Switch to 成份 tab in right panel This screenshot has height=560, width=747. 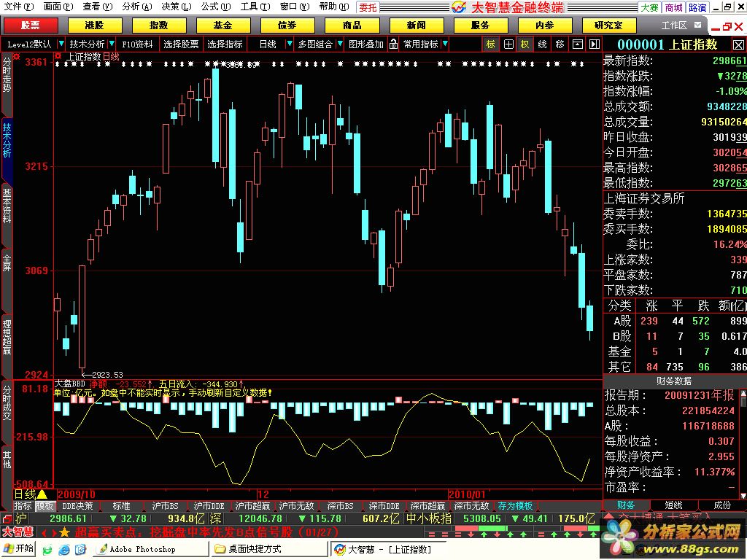click(722, 505)
